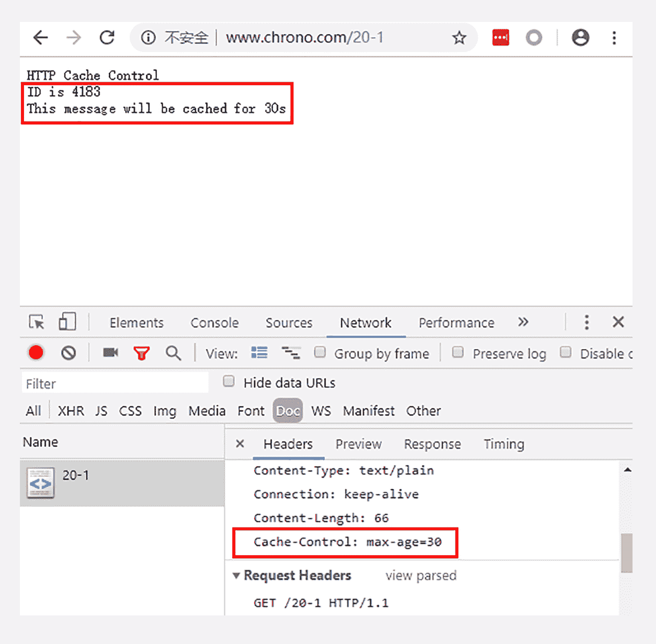Viewport: 656px width, 644px height.
Task: Filter requests by XHR
Action: tap(71, 411)
